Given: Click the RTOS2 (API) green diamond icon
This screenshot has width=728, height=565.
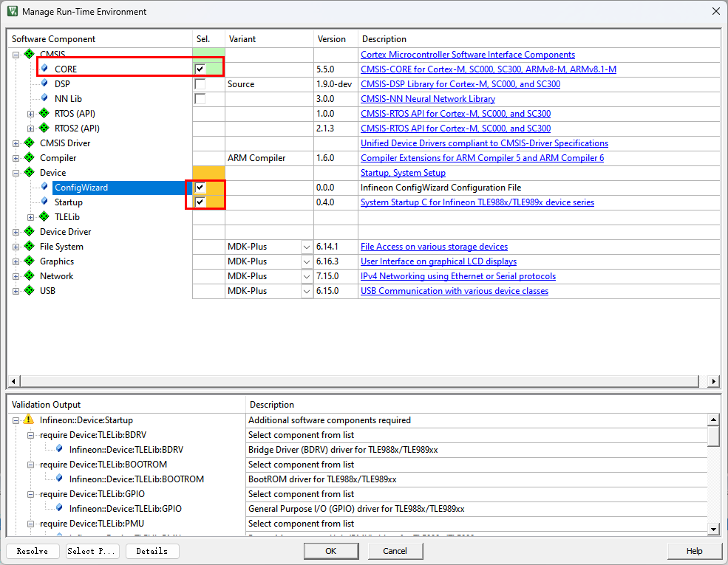Looking at the screenshot, I should 44,128.
